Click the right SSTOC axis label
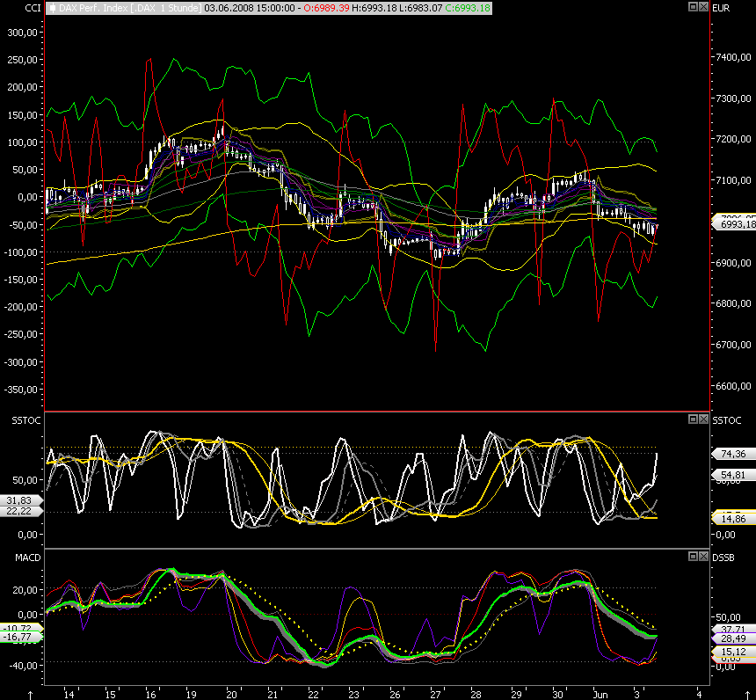This screenshot has height=700, width=756. 727,420
